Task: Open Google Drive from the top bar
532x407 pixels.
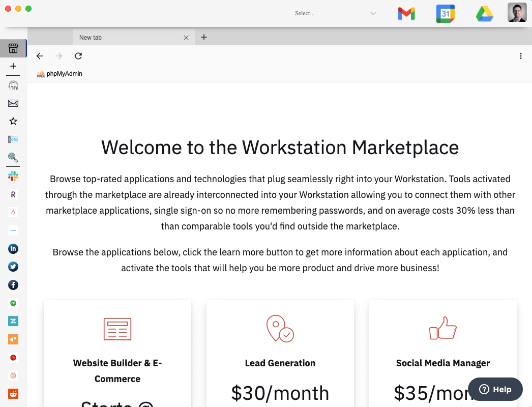Action: 484,14
